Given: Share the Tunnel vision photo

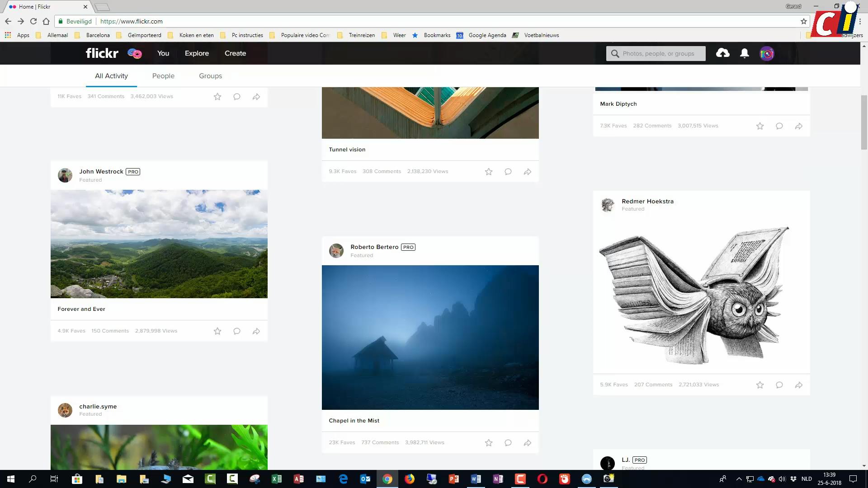Looking at the screenshot, I should (528, 172).
